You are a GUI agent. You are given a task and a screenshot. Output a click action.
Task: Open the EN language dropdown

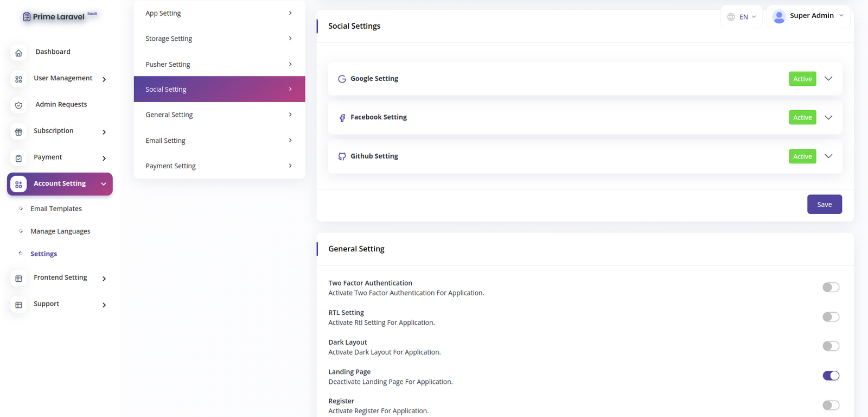point(742,17)
